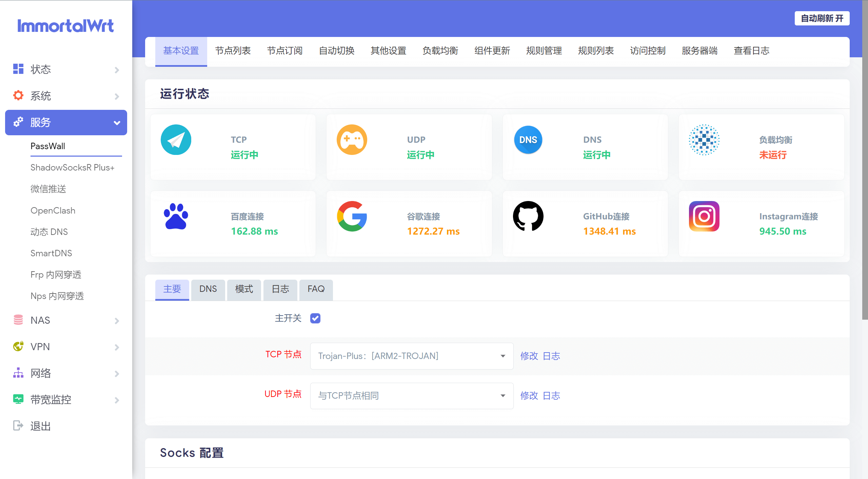Viewport: 868px width, 479px height.
Task: Click 日志 link next to UDP node
Action: 551,396
